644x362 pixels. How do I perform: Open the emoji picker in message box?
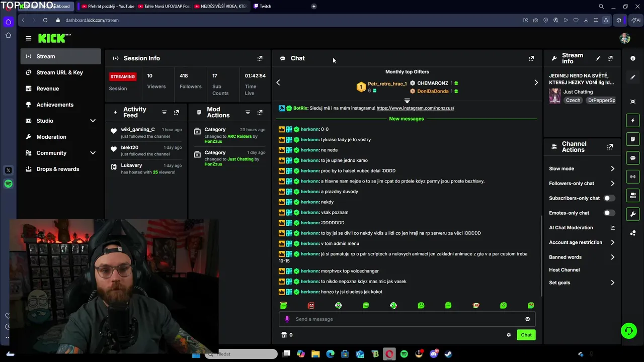click(x=527, y=319)
